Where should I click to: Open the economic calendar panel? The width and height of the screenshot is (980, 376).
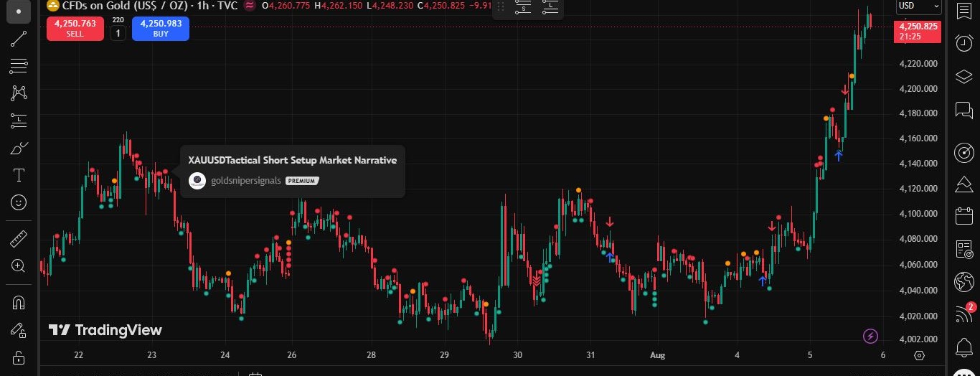[x=964, y=215]
